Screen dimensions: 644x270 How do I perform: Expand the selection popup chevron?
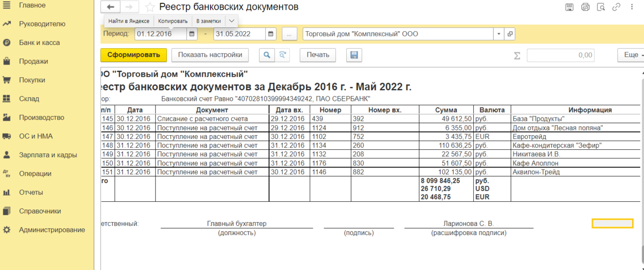click(231, 21)
